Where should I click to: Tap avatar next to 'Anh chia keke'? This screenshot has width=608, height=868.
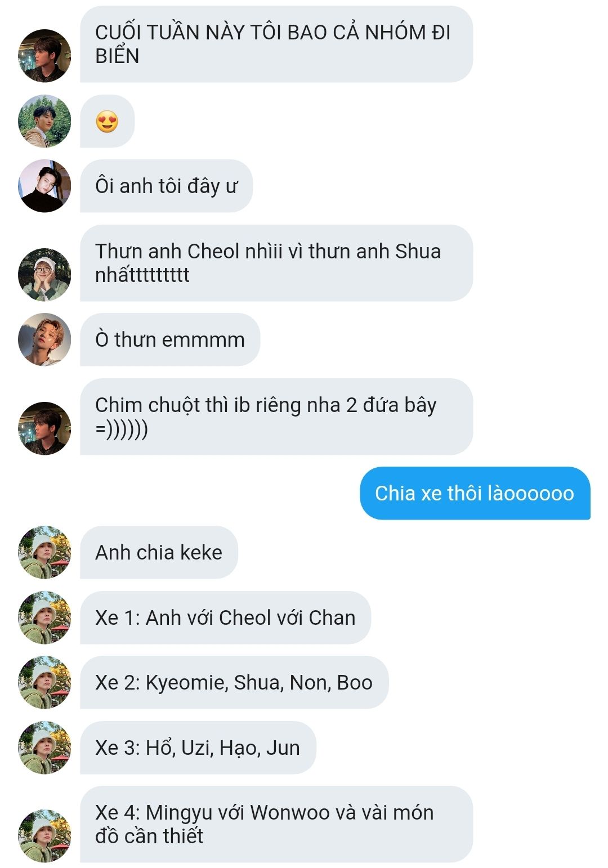[x=44, y=552]
